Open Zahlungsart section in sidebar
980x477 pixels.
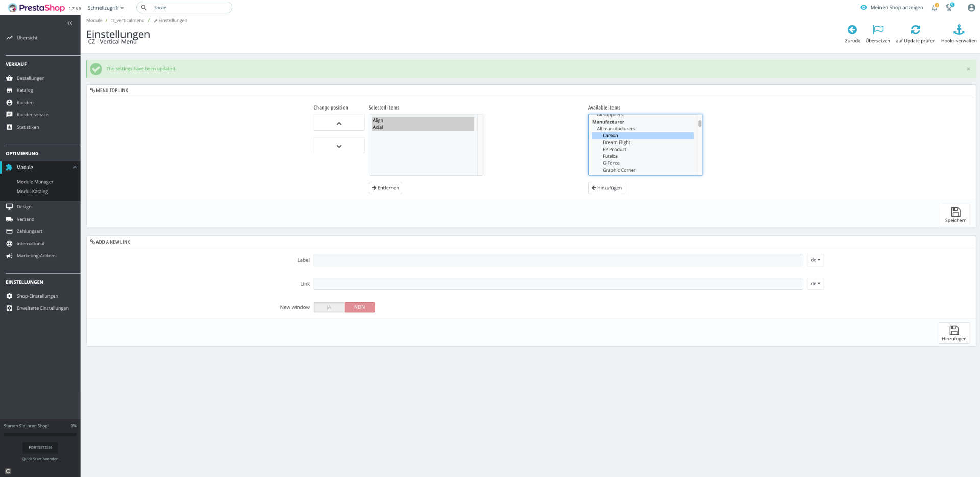point(30,231)
